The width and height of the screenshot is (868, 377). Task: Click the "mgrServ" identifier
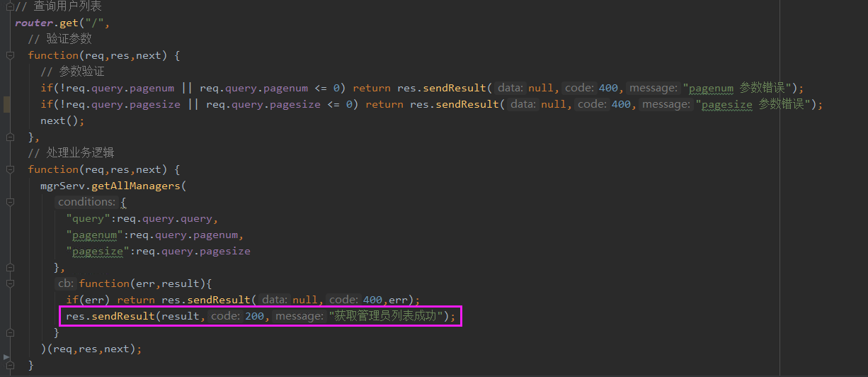tap(63, 186)
